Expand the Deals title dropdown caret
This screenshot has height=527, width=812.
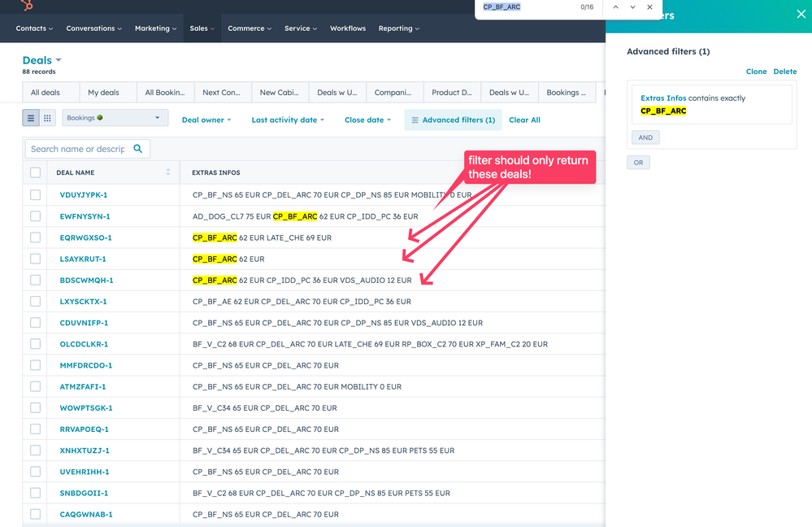click(59, 59)
